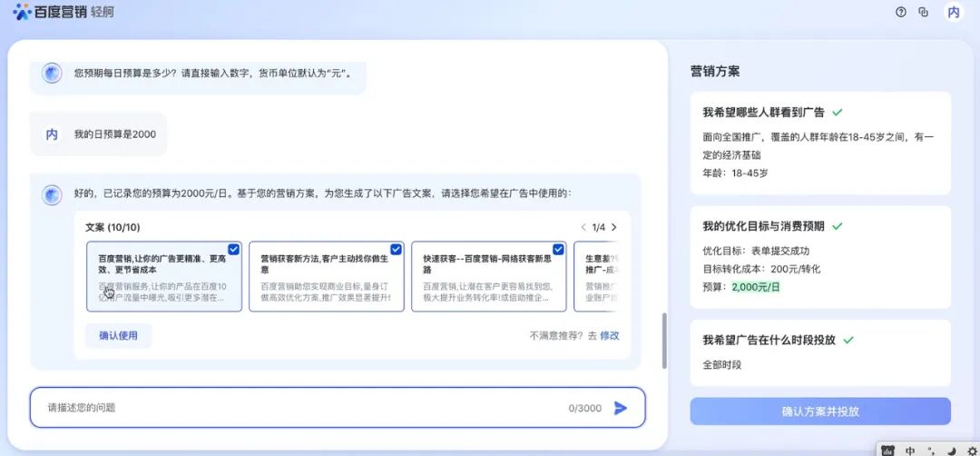Image resolution: width=980 pixels, height=456 pixels.
Task: Toggle the 中 Chinese input mode icon
Action: [911, 450]
